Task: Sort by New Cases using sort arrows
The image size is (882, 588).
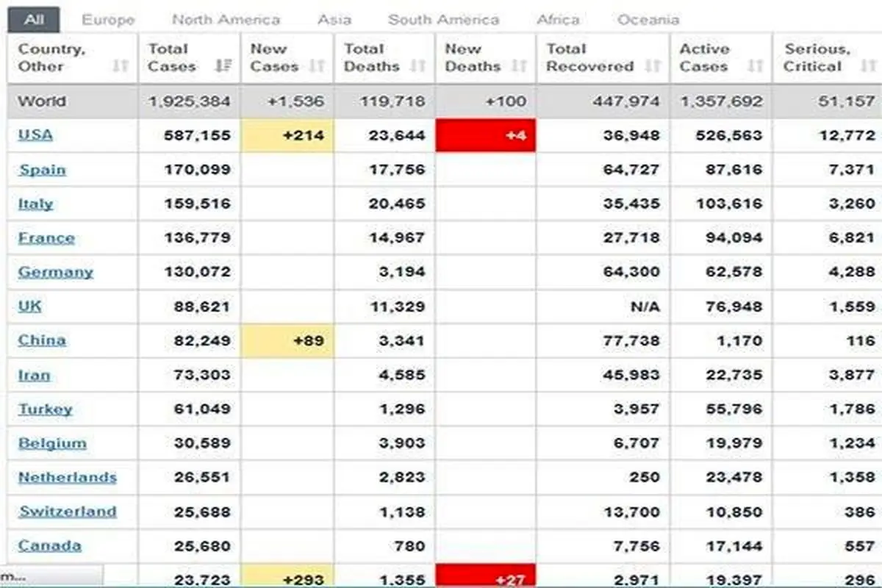Action: click(x=317, y=67)
